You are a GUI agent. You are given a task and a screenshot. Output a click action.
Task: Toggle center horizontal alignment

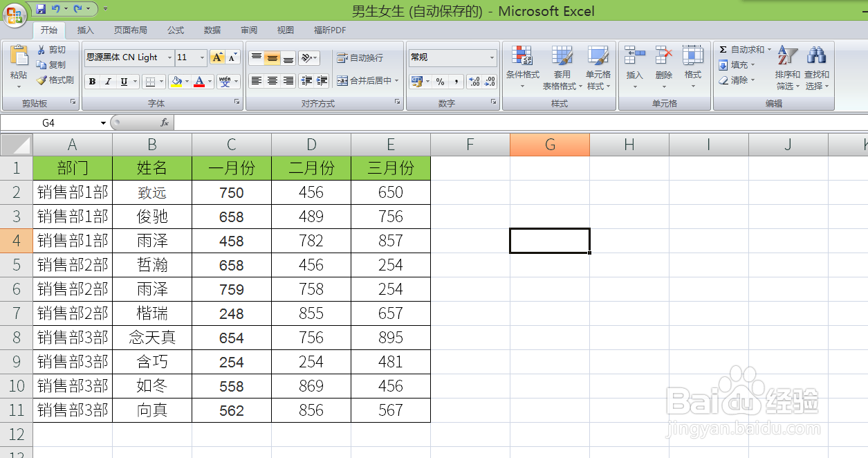coord(273,81)
